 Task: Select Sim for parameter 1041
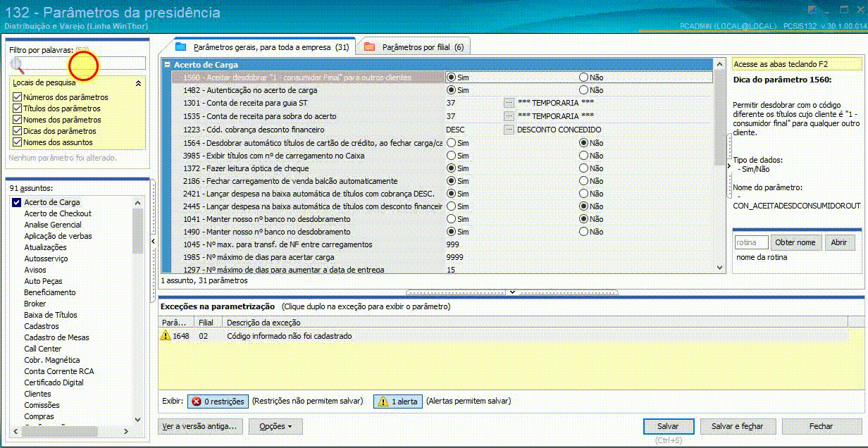pyautogui.click(x=451, y=219)
